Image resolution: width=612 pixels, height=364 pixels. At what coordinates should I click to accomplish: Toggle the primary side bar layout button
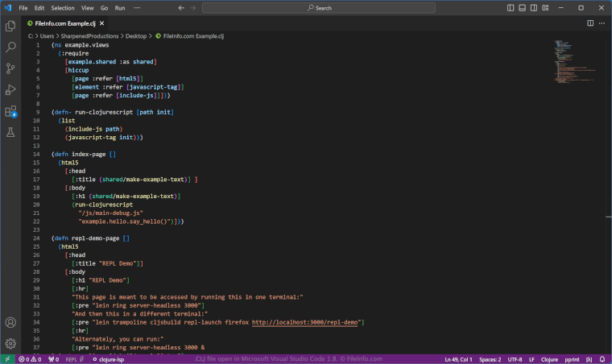511,7
